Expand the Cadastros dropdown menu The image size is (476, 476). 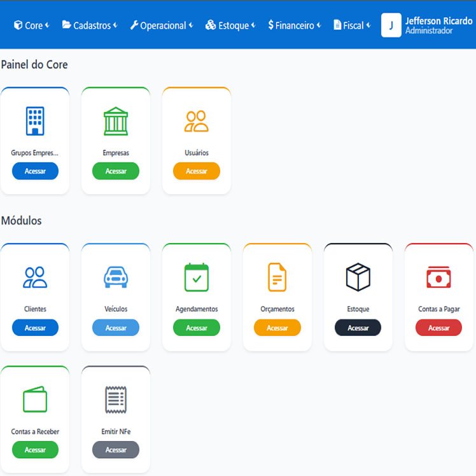pos(90,25)
